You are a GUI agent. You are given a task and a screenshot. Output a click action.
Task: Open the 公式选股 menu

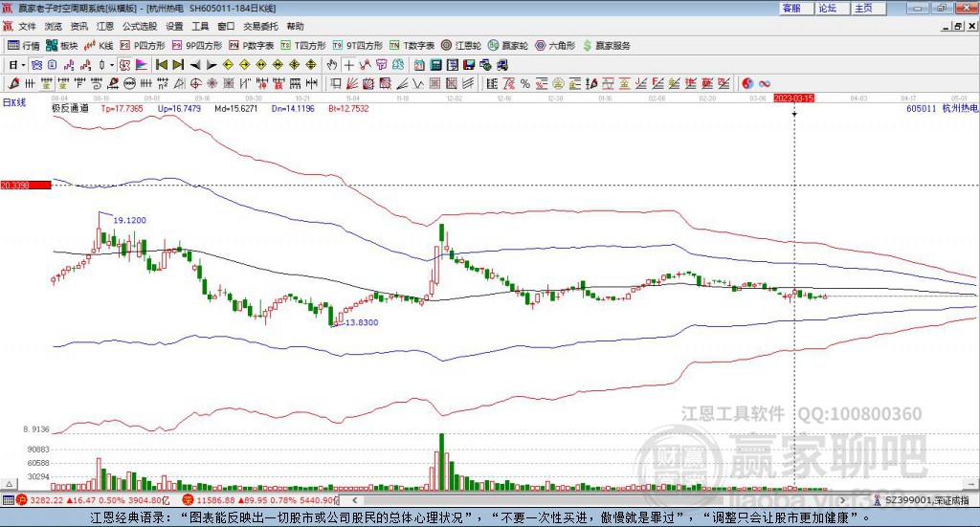coord(140,26)
